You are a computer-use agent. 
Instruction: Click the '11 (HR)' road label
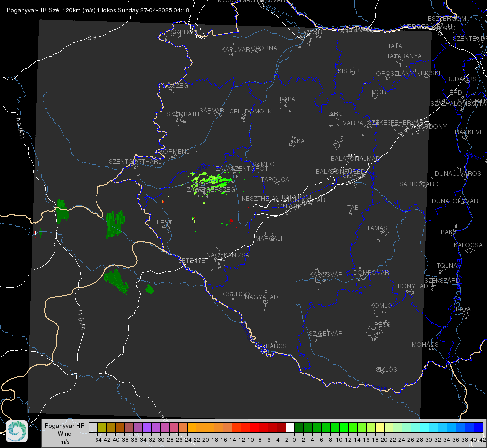82,320
